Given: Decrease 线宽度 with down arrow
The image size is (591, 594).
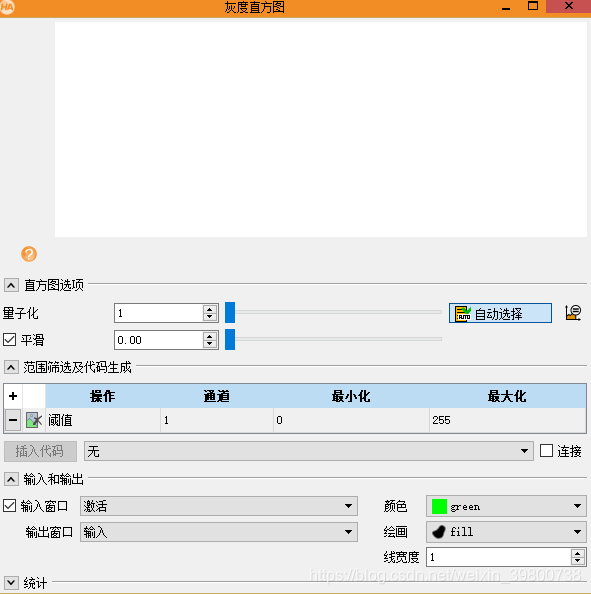Looking at the screenshot, I should [577, 561].
